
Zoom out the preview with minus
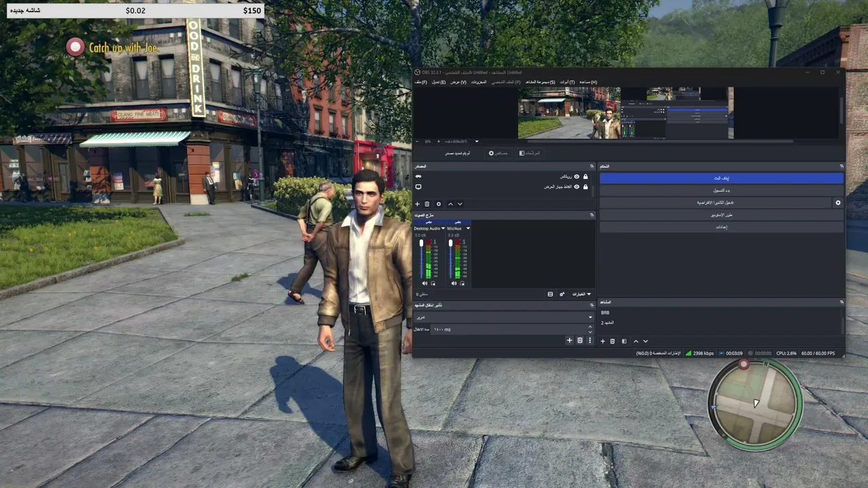[417, 142]
